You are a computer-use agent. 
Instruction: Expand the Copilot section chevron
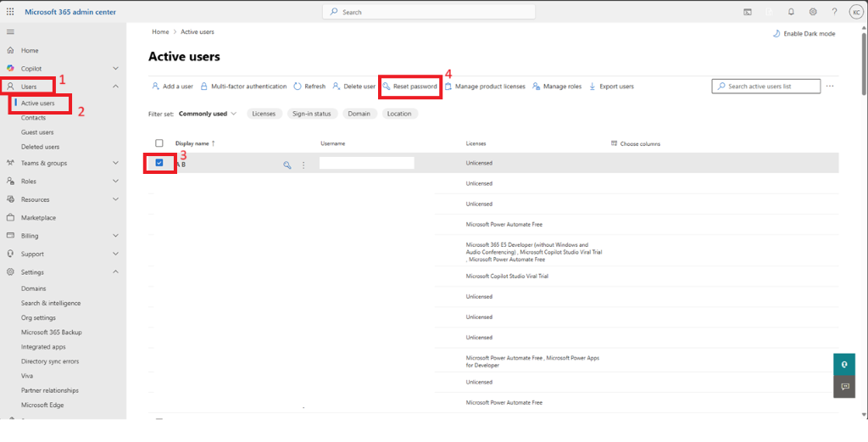point(115,68)
